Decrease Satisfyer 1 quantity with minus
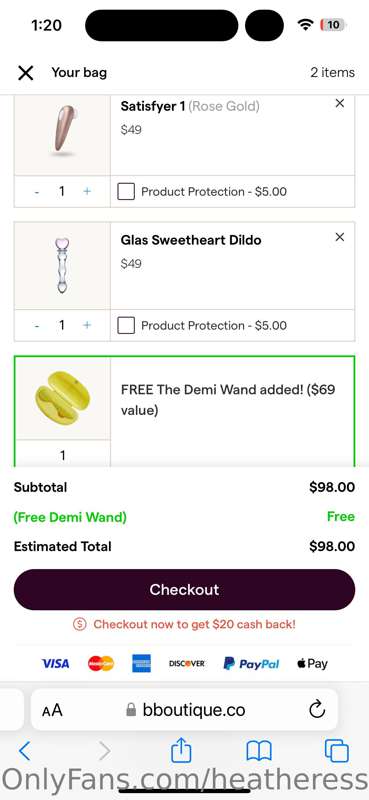The height and width of the screenshot is (800, 369). tap(37, 192)
